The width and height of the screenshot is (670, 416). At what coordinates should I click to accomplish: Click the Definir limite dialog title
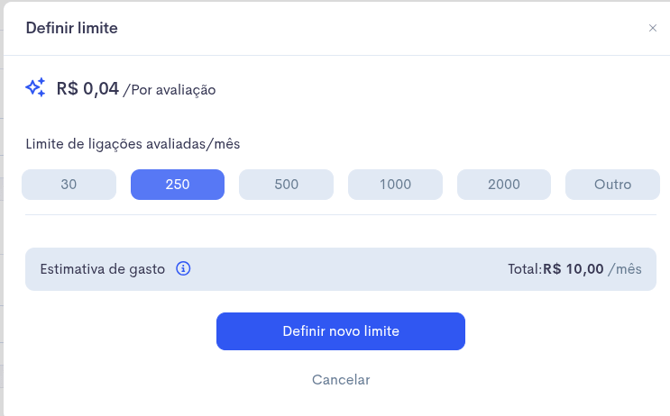pos(72,28)
